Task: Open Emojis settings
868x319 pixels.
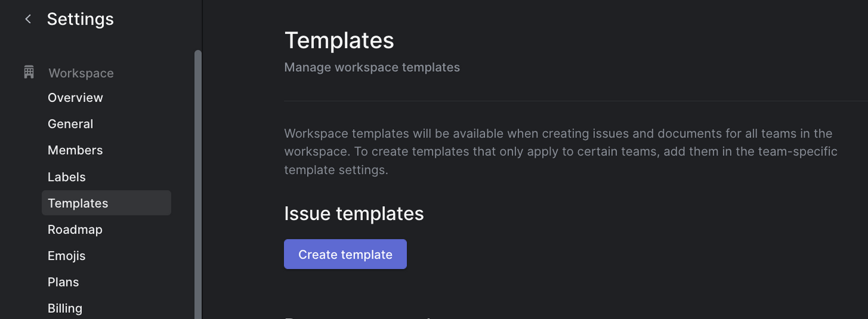Action: [67, 256]
